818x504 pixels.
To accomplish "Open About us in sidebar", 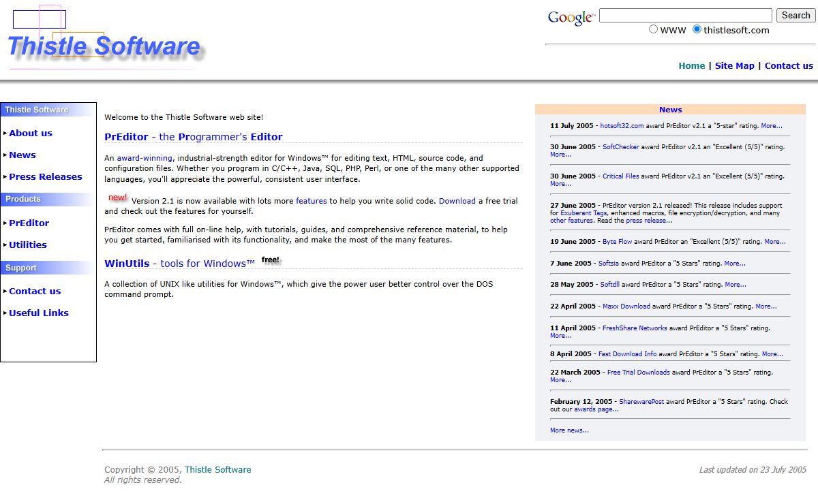I will [x=31, y=133].
